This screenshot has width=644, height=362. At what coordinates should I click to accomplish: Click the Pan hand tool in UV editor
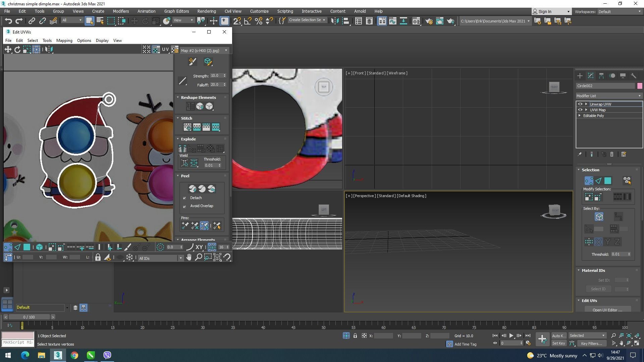pyautogui.click(x=189, y=257)
